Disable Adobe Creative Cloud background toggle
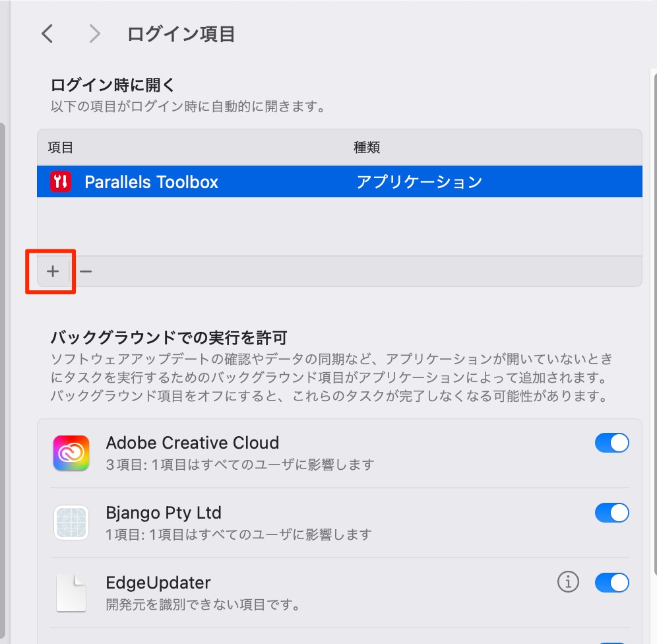The height and width of the screenshot is (644, 657). [x=611, y=443]
